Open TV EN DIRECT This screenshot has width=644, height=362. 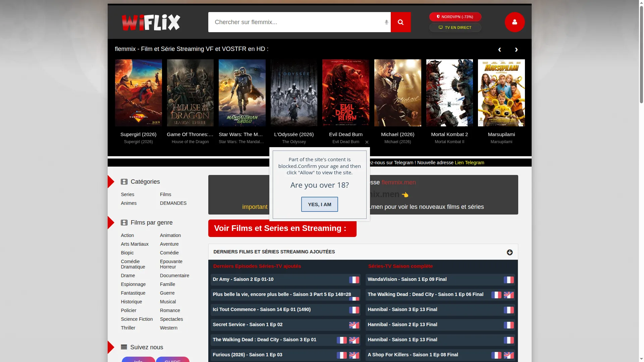(455, 27)
